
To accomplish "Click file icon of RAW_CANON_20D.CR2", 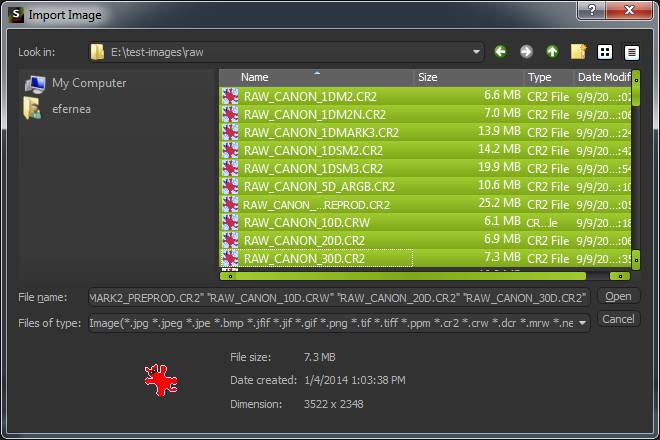I will 230,240.
